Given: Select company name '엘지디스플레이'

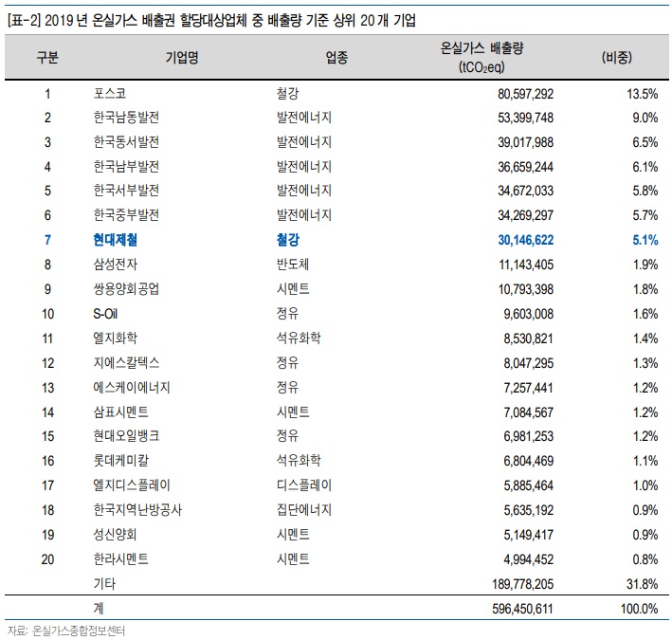Looking at the screenshot, I should click(132, 485).
